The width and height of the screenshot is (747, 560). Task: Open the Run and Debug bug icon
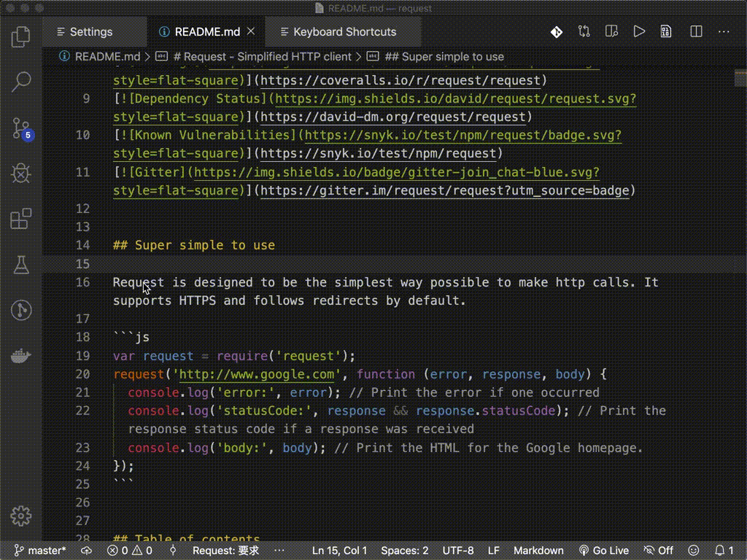pos(21,174)
